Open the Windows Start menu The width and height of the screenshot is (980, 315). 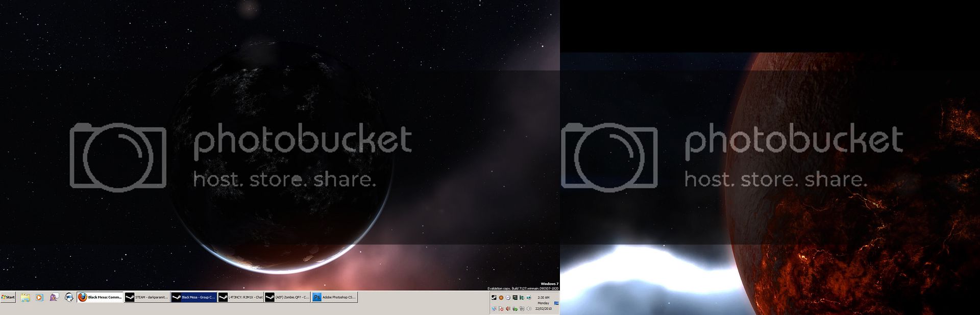pyautogui.click(x=8, y=297)
